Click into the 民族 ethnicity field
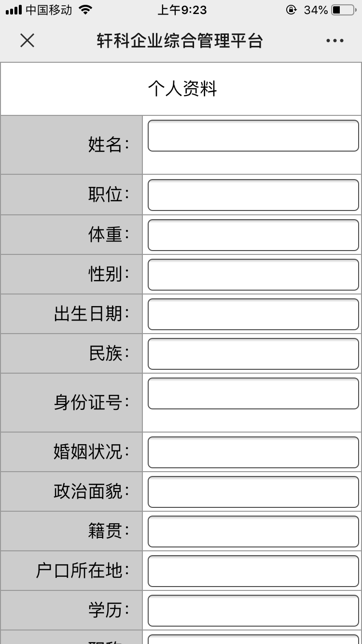This screenshot has height=644, width=362. pyautogui.click(x=253, y=354)
